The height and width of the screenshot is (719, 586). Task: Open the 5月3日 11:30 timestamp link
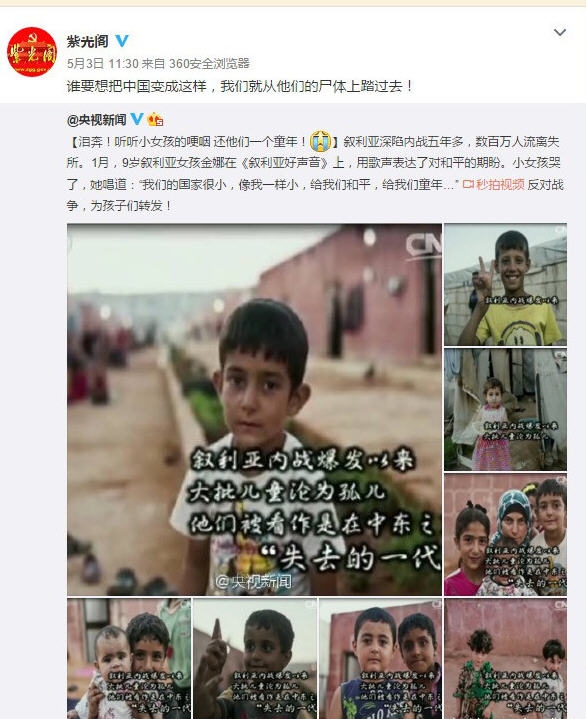coord(103,63)
